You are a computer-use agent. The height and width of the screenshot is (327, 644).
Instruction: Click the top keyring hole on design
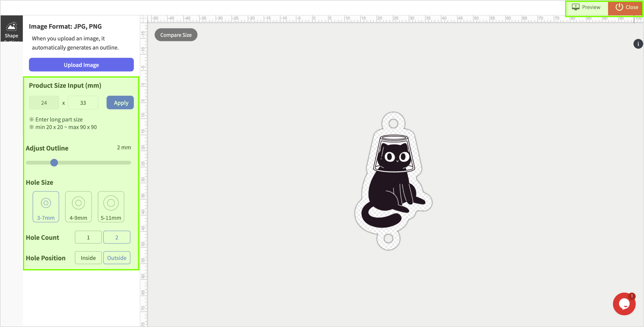pyautogui.click(x=393, y=123)
